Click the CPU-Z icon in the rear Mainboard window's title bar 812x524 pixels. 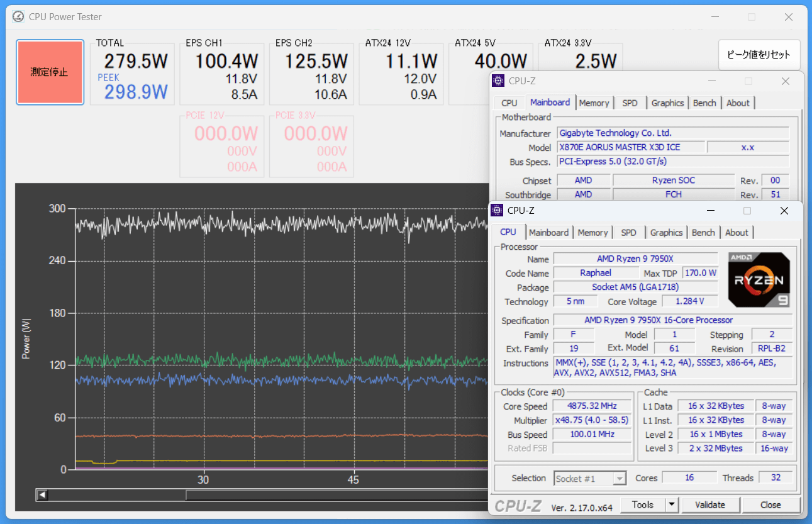(498, 81)
